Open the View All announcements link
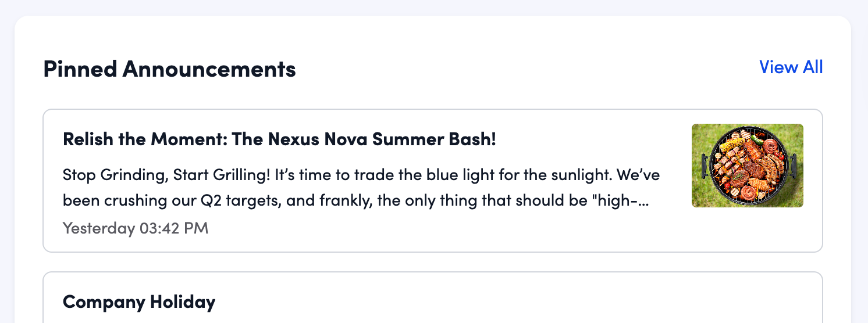Screen dimensions: 868x323 (791, 67)
